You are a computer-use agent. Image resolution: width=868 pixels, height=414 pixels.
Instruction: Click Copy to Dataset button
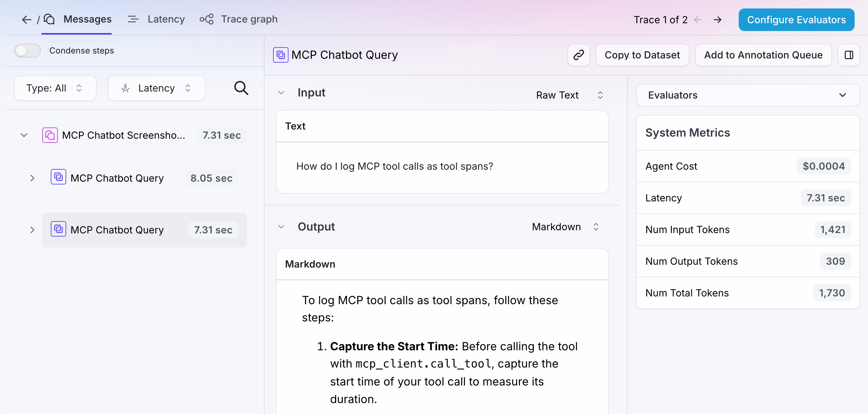coord(642,55)
